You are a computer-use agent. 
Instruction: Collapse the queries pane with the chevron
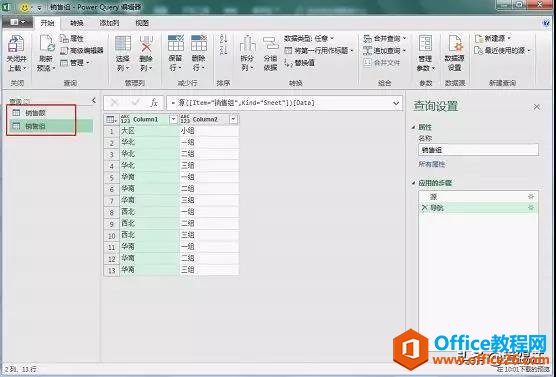tap(94, 100)
